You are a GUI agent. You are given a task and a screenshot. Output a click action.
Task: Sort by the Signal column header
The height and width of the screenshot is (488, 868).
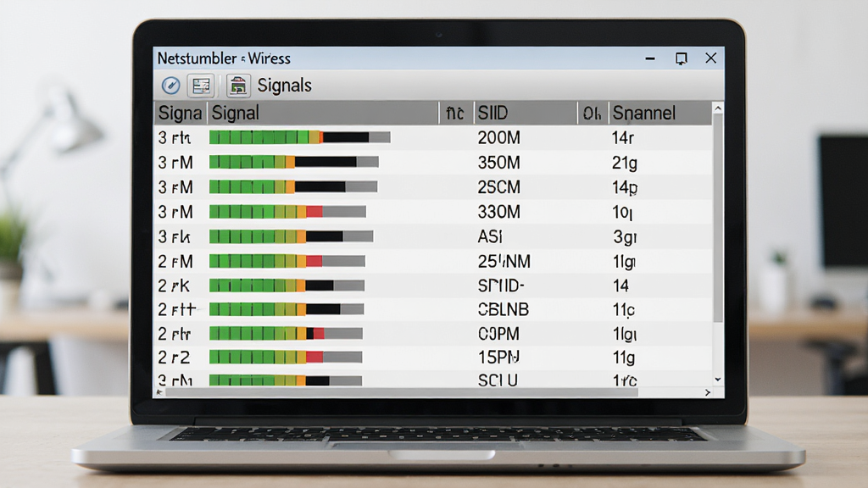(323, 113)
